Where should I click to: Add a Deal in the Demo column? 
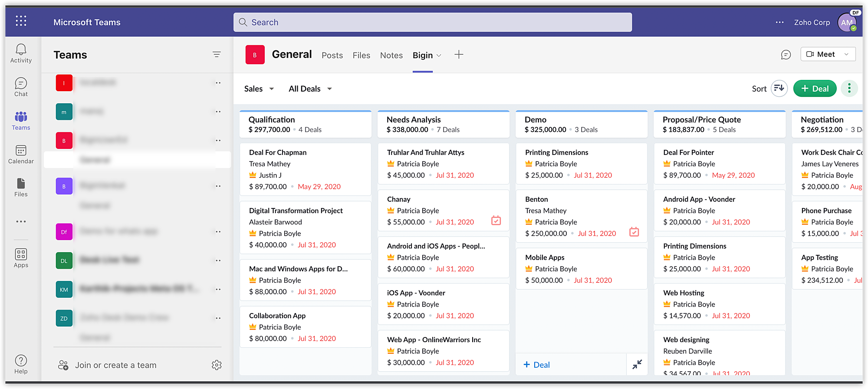(536, 365)
